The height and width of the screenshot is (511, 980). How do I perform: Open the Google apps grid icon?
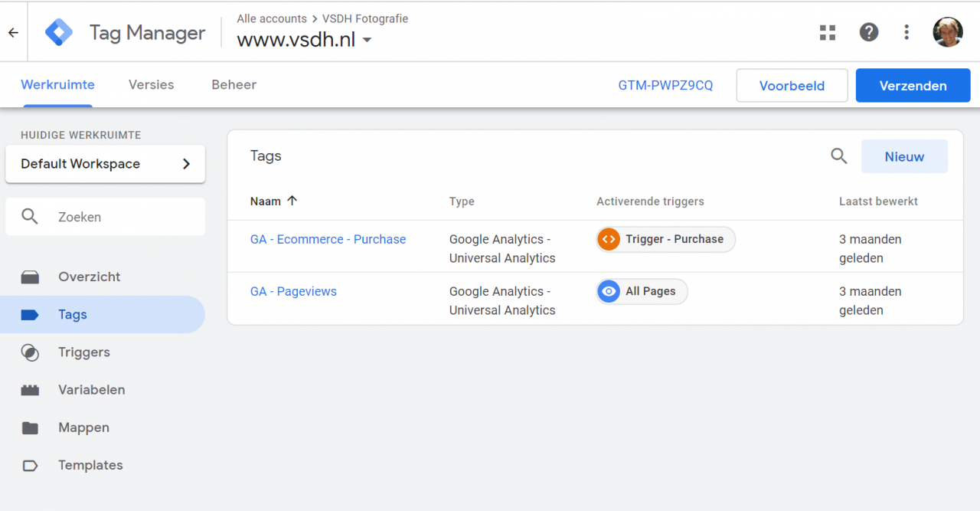[x=828, y=32]
